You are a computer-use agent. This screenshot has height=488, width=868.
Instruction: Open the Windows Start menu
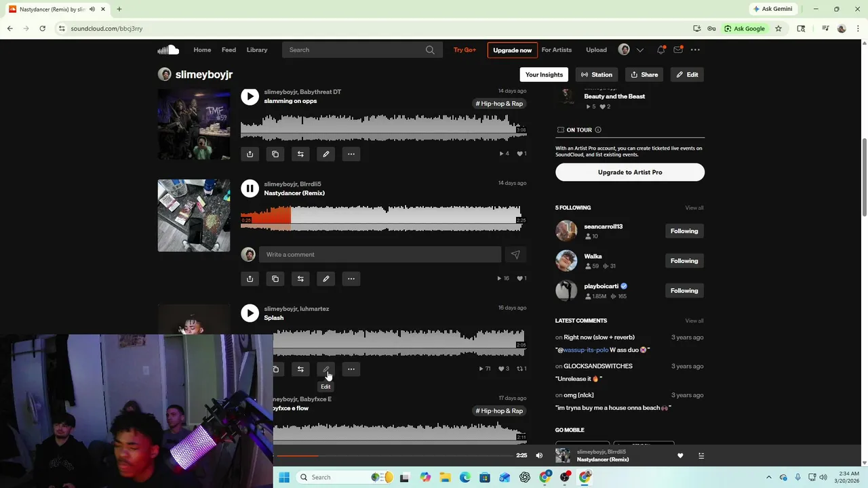point(284,477)
